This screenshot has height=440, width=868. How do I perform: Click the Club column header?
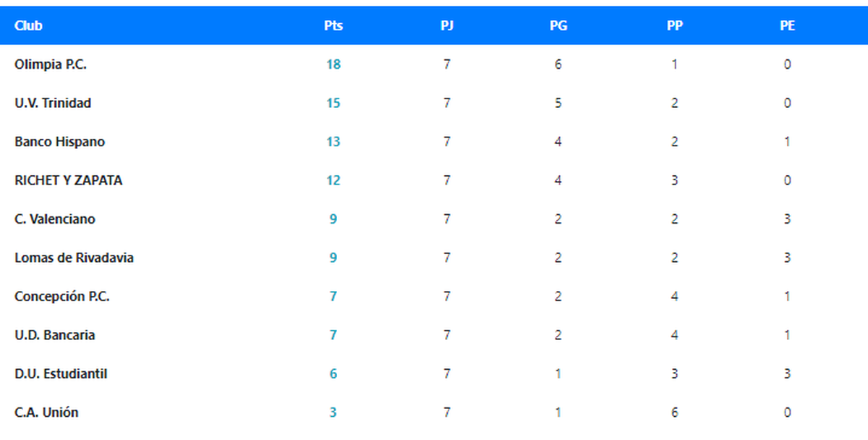(28, 25)
